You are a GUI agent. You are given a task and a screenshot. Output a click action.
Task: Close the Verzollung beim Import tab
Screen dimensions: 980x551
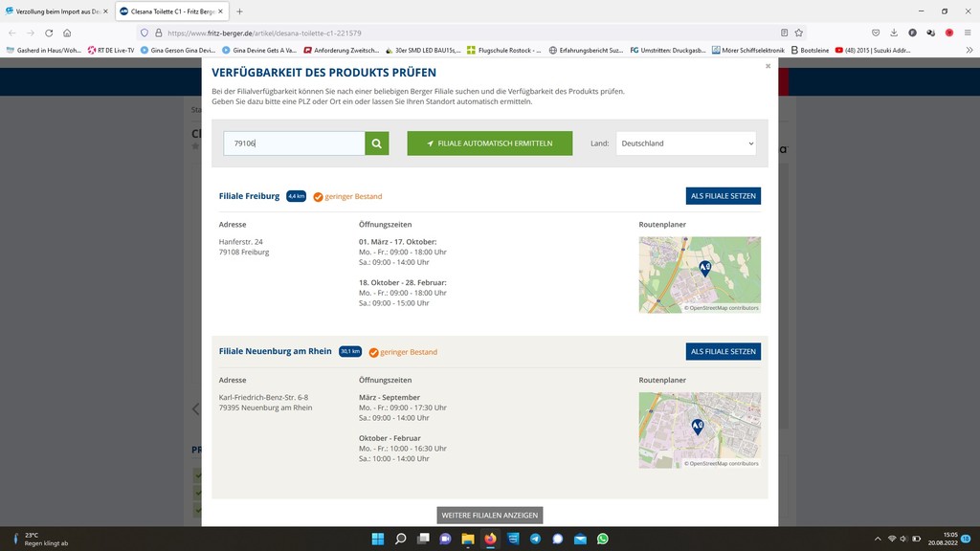[x=105, y=11]
